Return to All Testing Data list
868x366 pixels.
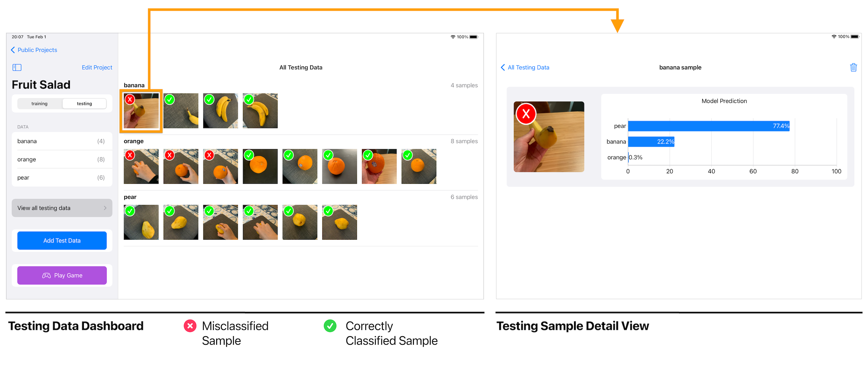pyautogui.click(x=525, y=68)
